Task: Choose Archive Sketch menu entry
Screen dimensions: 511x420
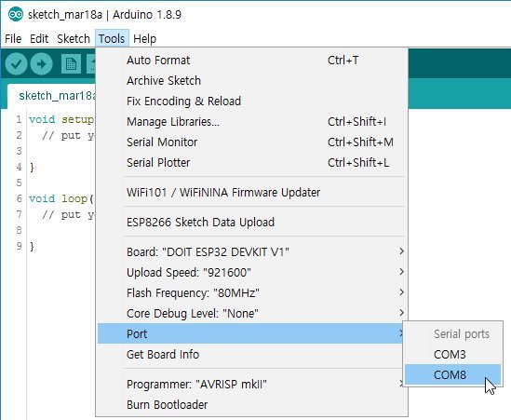Action: pyautogui.click(x=252, y=81)
